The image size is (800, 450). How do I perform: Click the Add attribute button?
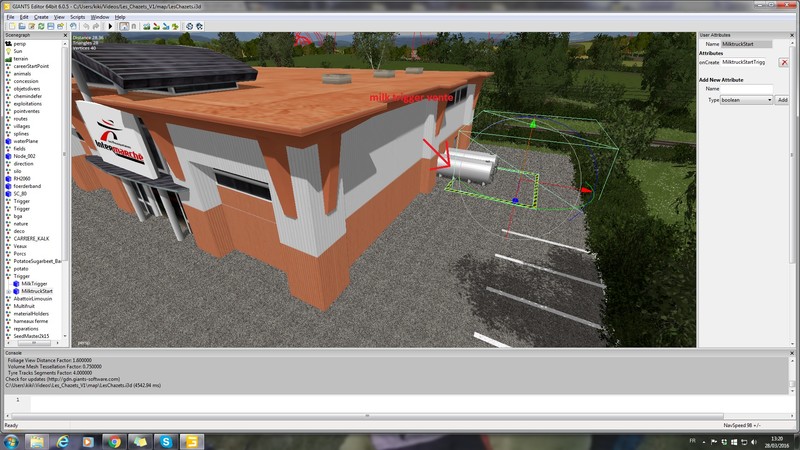point(783,100)
